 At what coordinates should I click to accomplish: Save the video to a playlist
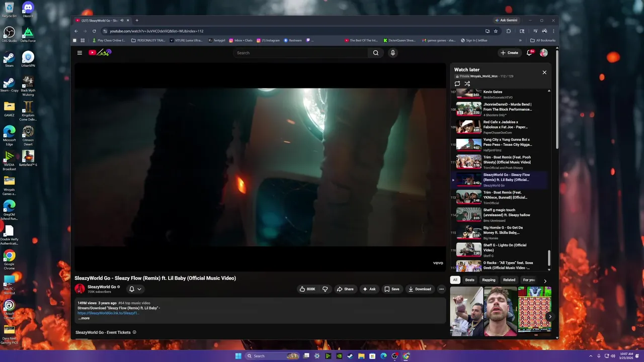pyautogui.click(x=391, y=289)
